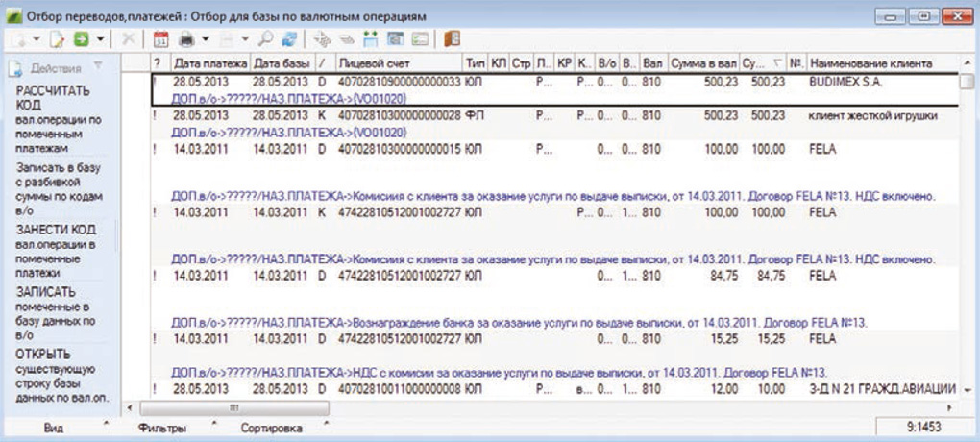Click the green arrow export icon
This screenshot has width=980, height=442.
coord(81,39)
